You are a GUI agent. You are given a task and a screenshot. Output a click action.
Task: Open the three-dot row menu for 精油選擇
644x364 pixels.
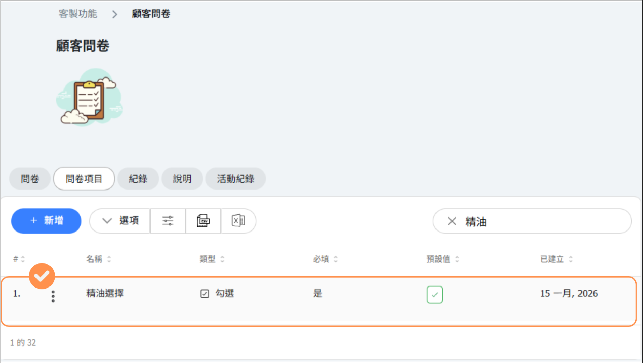pos(53,296)
